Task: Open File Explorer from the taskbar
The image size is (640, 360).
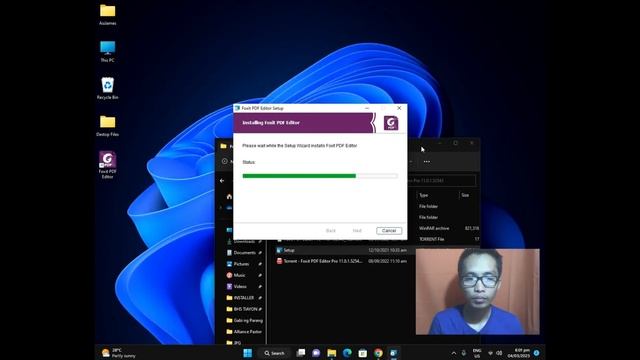Action: [331, 353]
